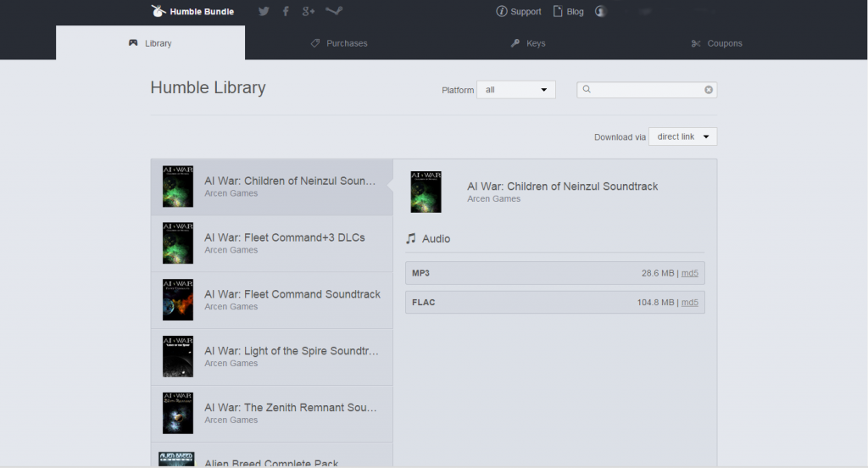Click the magnifier icon in search box
Image resolution: width=868 pixels, height=468 pixels.
[x=587, y=89]
